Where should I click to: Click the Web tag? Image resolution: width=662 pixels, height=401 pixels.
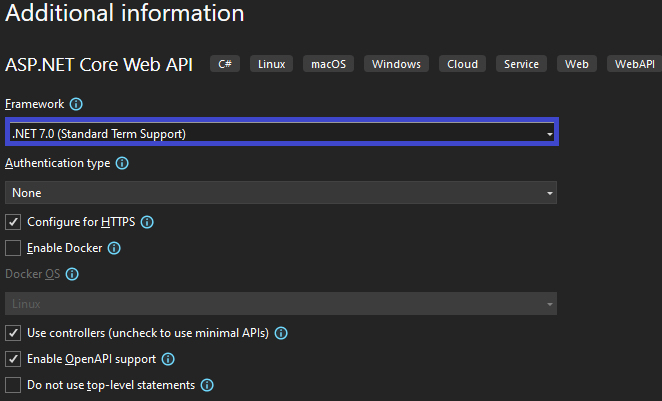pos(577,64)
